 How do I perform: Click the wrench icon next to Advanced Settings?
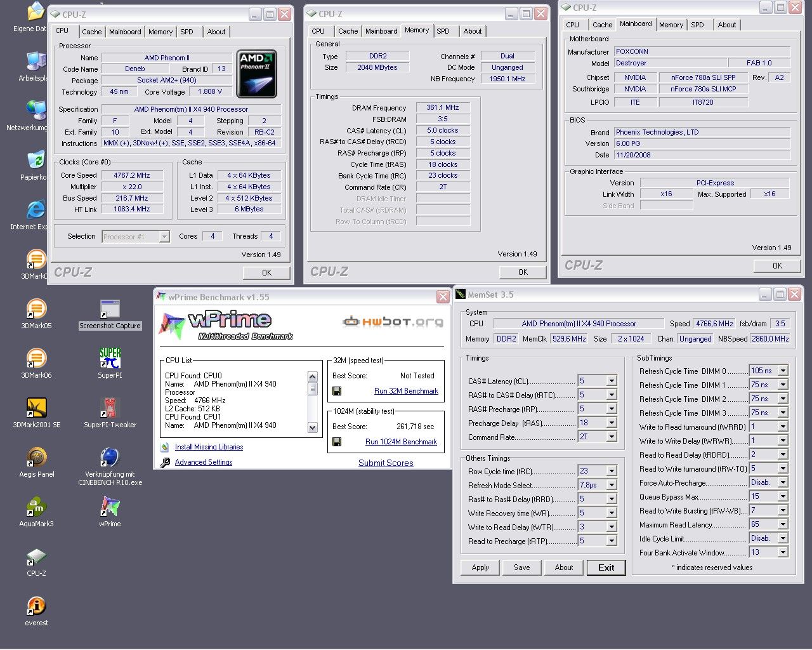[x=165, y=462]
